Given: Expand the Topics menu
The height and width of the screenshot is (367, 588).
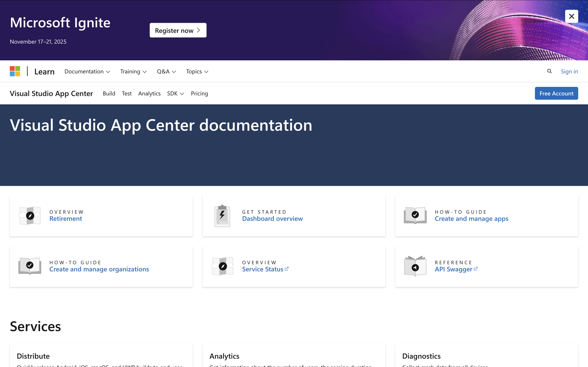Looking at the screenshot, I should coord(197,72).
